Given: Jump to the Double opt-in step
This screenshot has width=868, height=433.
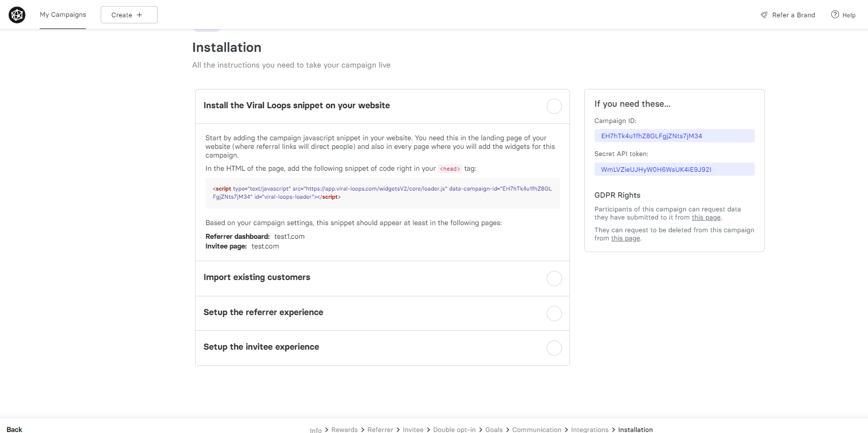Looking at the screenshot, I should 455,430.
